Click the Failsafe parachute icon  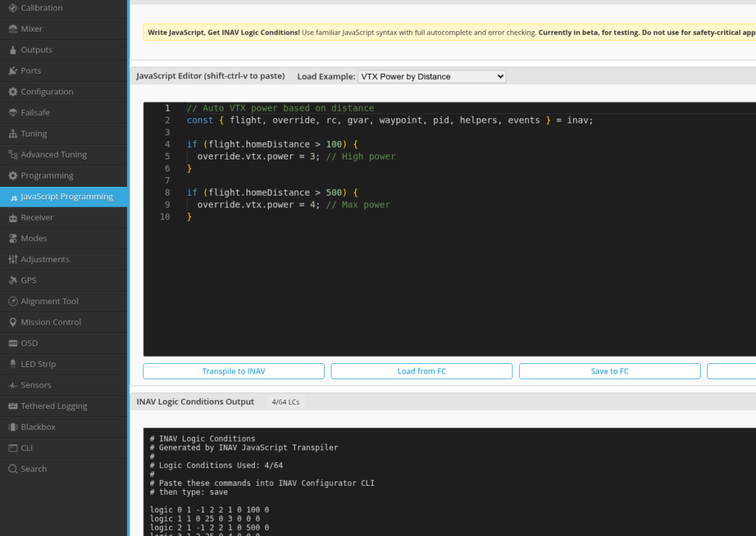13,113
